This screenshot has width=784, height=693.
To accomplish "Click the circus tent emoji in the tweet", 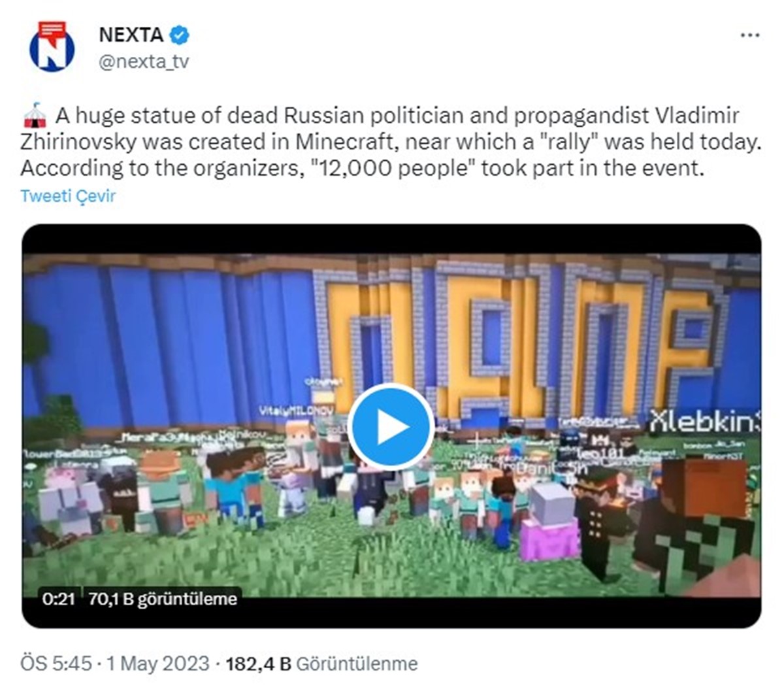I will click(34, 115).
